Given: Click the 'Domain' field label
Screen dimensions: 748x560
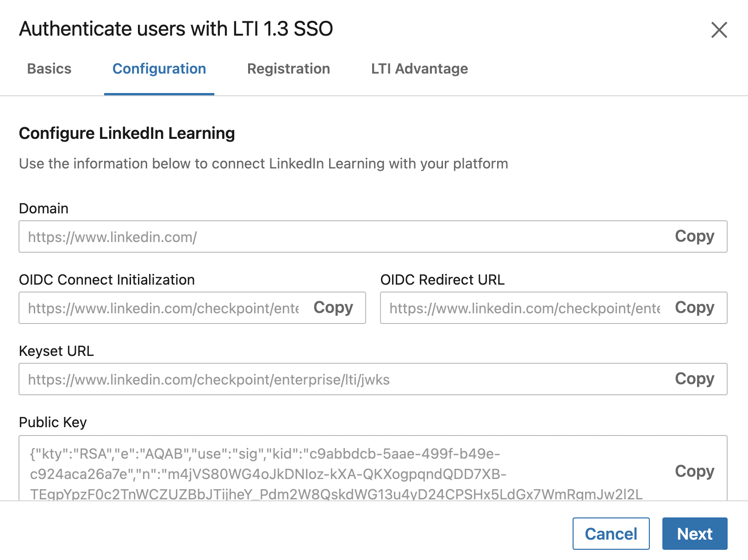Looking at the screenshot, I should 44,208.
